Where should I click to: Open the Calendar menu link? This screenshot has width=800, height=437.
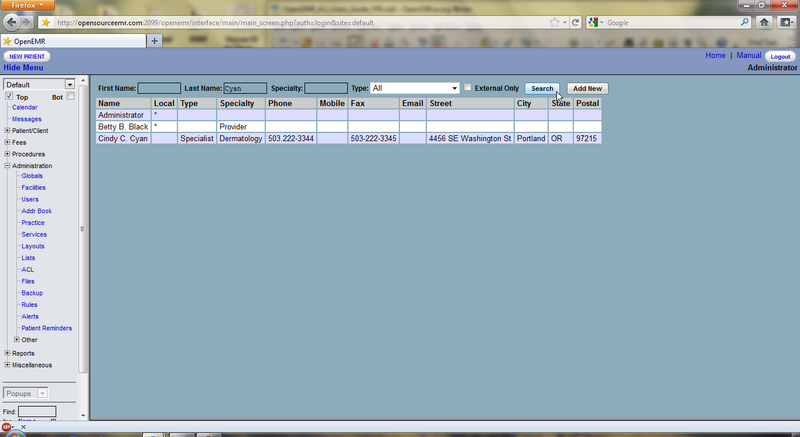pyautogui.click(x=24, y=108)
